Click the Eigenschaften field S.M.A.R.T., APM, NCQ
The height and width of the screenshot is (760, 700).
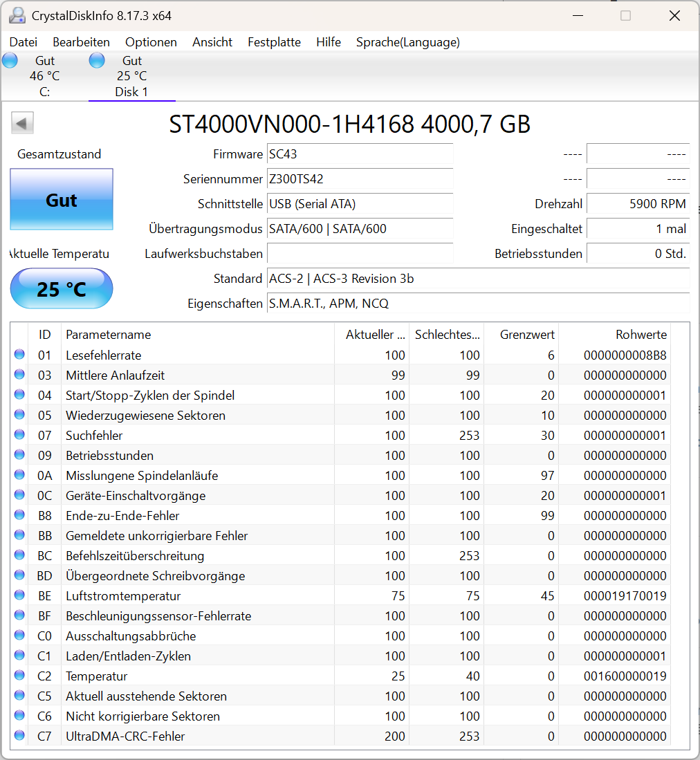(x=478, y=304)
